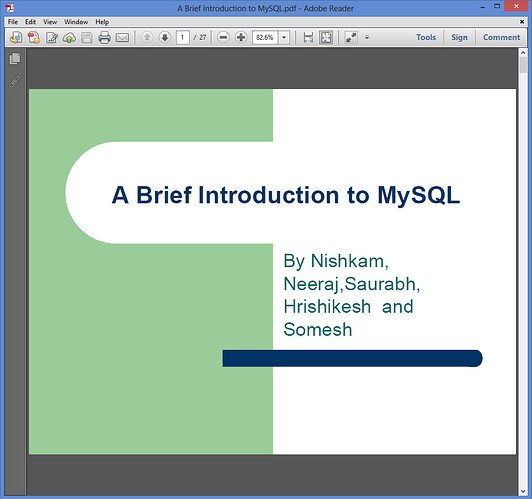Click the Create PDF online icon
The height and width of the screenshot is (499, 532).
[x=34, y=37]
